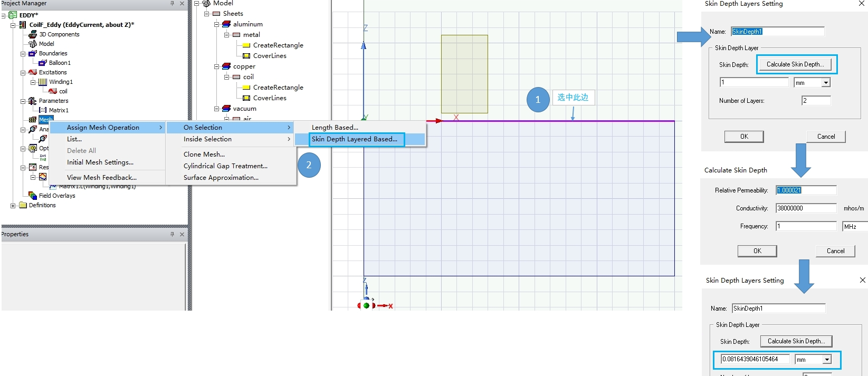Image resolution: width=868 pixels, height=376 pixels.
Task: Select the aluminum material icon
Action: [x=226, y=24]
